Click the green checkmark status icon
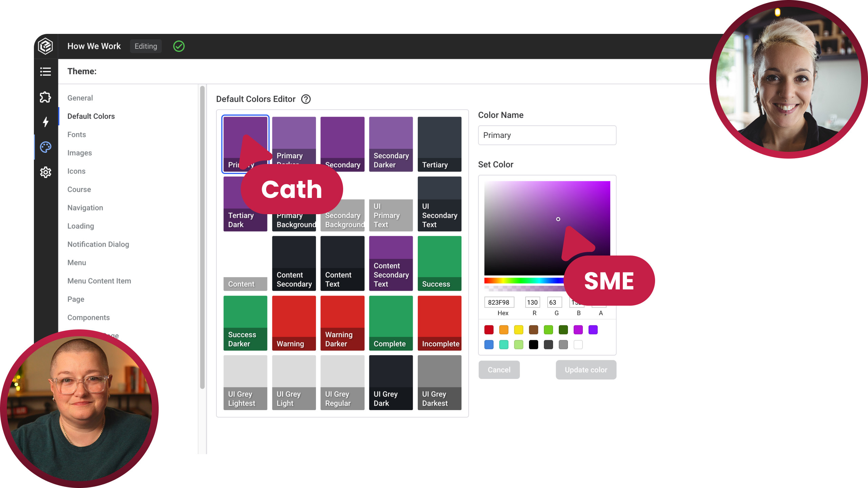868x488 pixels. click(x=179, y=46)
